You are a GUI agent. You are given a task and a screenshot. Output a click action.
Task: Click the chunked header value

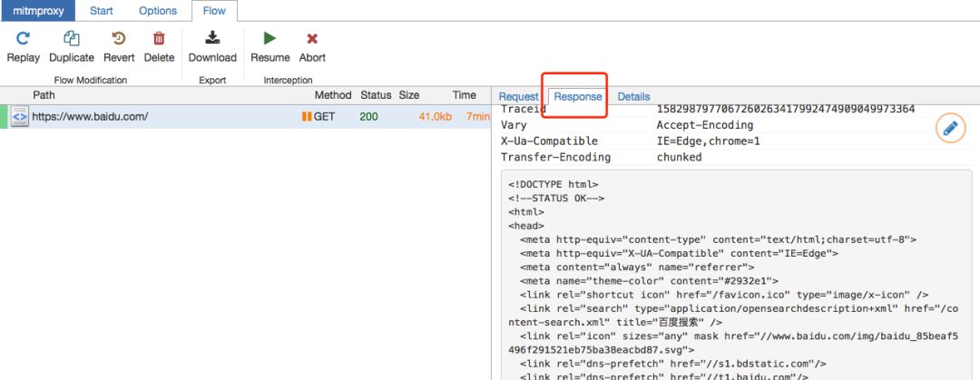(679, 157)
